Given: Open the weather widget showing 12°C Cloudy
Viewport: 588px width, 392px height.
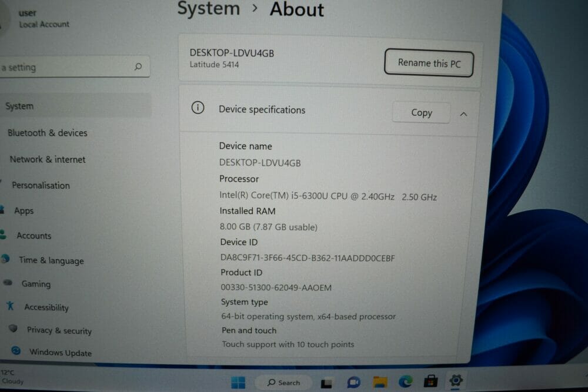Looking at the screenshot, I should (12, 377).
